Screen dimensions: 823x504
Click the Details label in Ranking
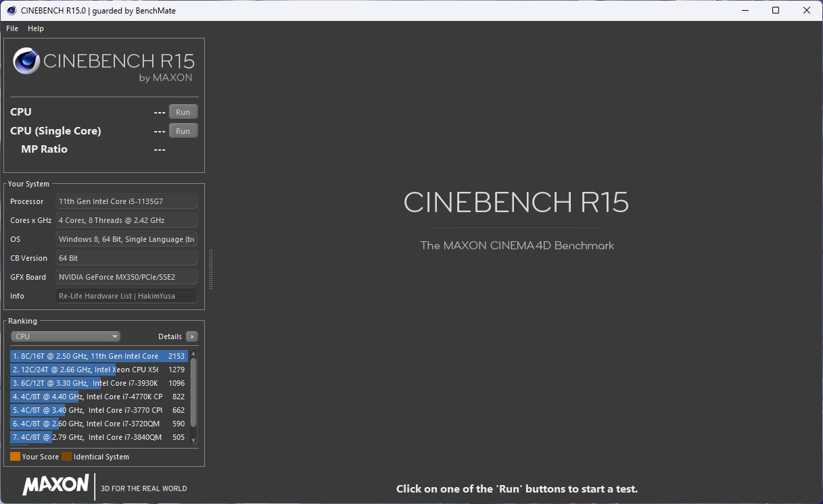click(x=170, y=336)
